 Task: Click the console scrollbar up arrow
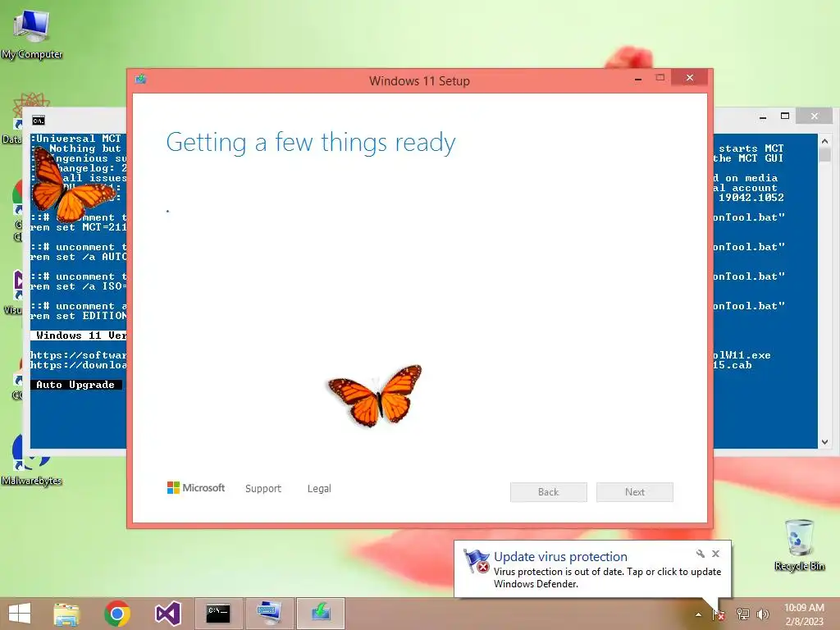825,141
